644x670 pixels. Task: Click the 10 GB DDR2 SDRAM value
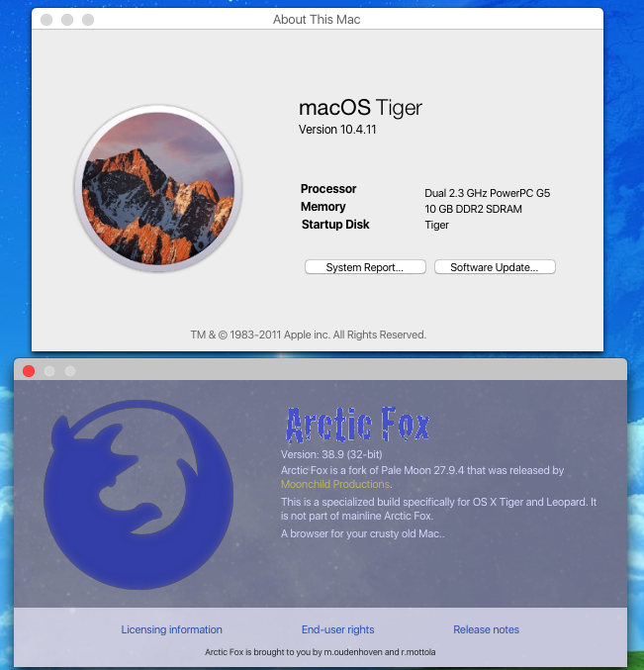coord(473,209)
